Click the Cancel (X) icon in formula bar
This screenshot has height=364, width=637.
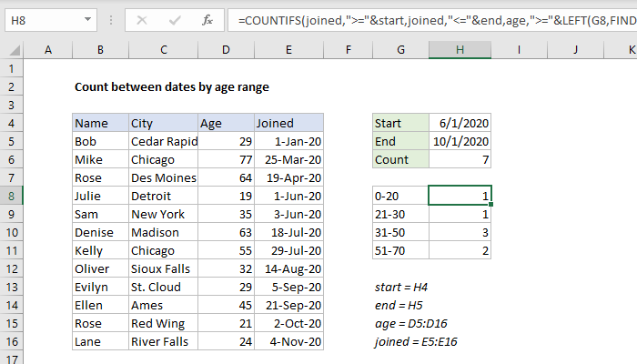click(x=144, y=18)
